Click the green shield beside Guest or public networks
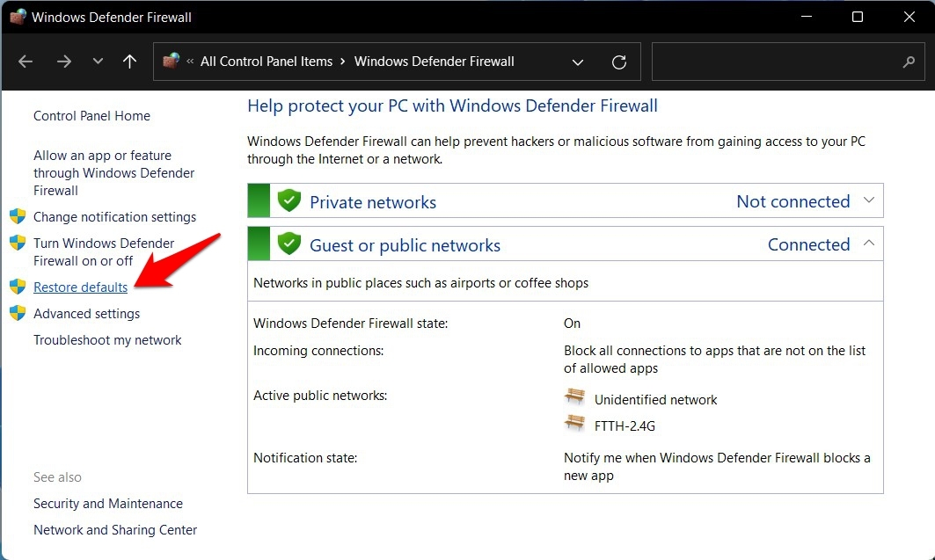 289,244
